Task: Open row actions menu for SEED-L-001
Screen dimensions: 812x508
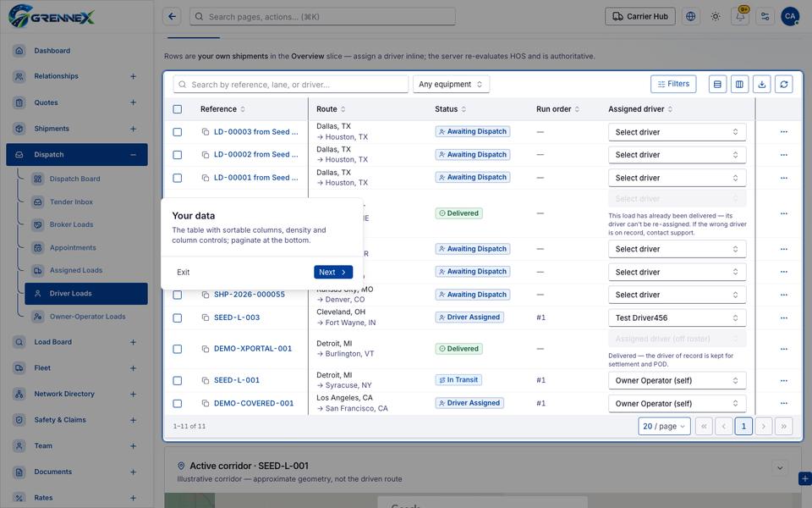Action: click(783, 380)
